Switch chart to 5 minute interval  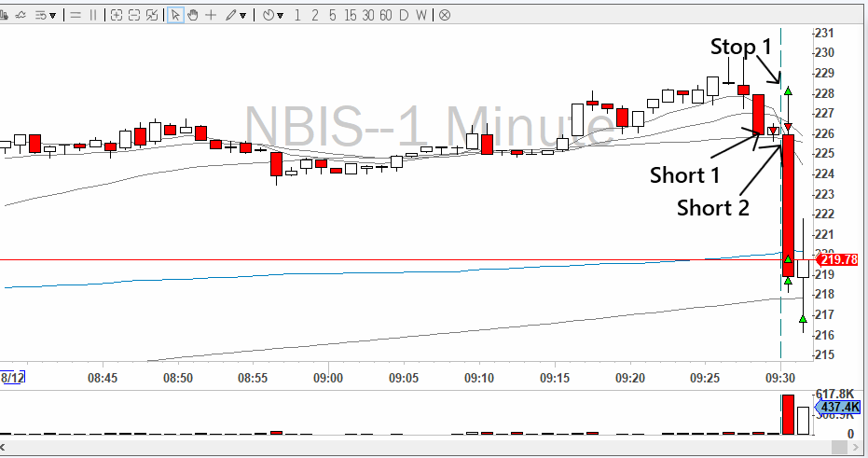click(x=332, y=16)
